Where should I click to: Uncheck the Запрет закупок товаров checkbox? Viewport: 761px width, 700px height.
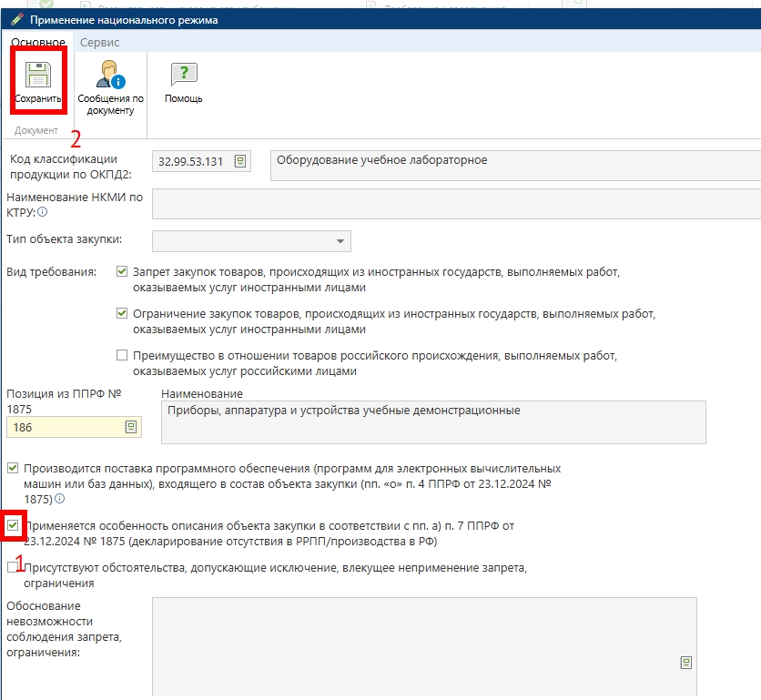[122, 271]
